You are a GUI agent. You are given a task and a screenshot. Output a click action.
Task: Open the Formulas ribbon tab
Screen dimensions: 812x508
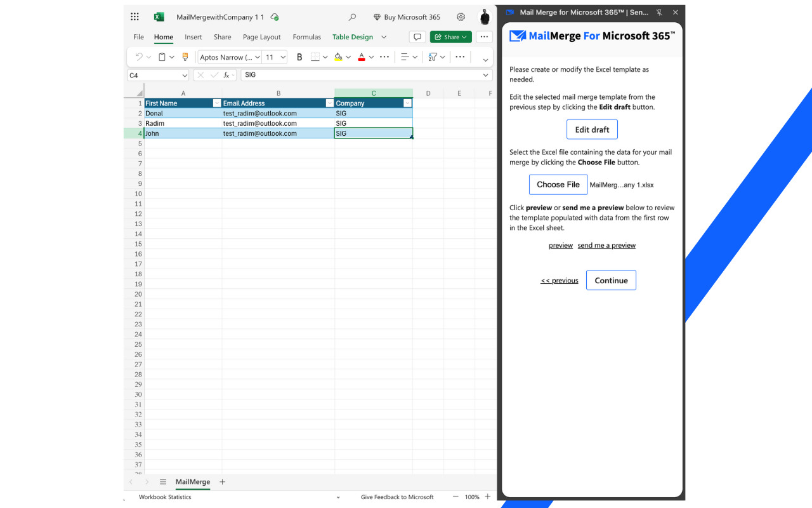tap(306, 37)
